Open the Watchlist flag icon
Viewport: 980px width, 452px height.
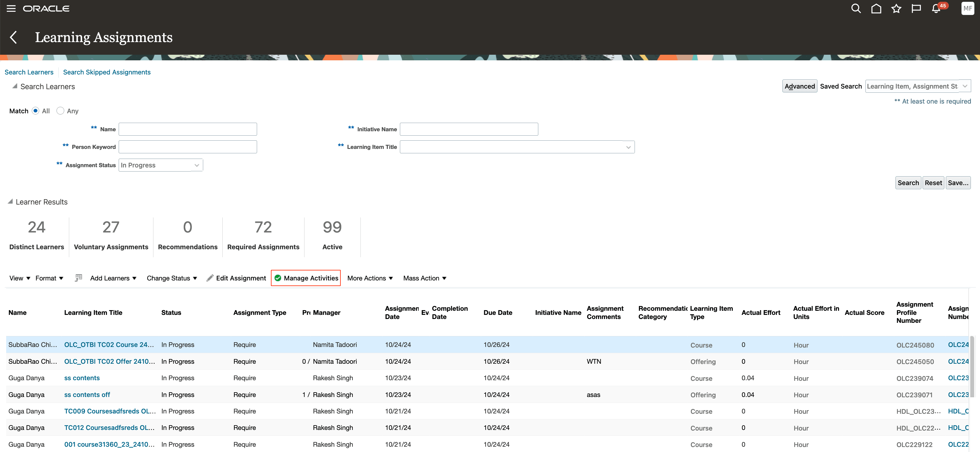coord(916,8)
